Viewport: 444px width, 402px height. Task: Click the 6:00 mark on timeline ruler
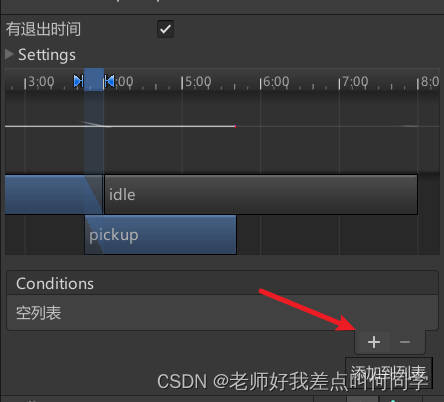click(x=274, y=82)
